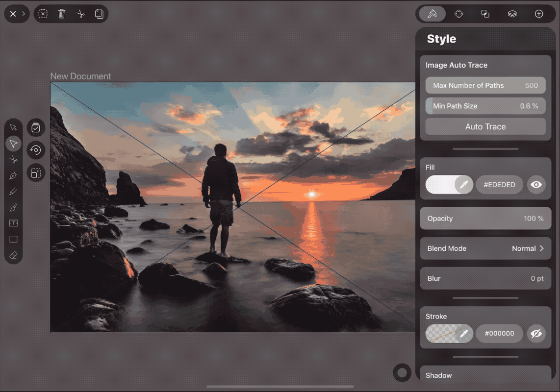This screenshot has width=560, height=392.
Task: Expand the top-left chevron arrow
Action: [x=24, y=14]
